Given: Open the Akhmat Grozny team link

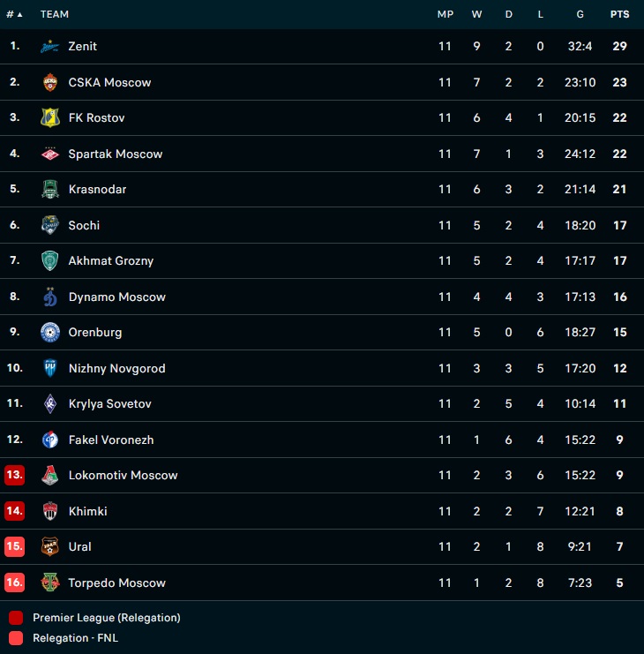Looking at the screenshot, I should pyautogui.click(x=111, y=261).
